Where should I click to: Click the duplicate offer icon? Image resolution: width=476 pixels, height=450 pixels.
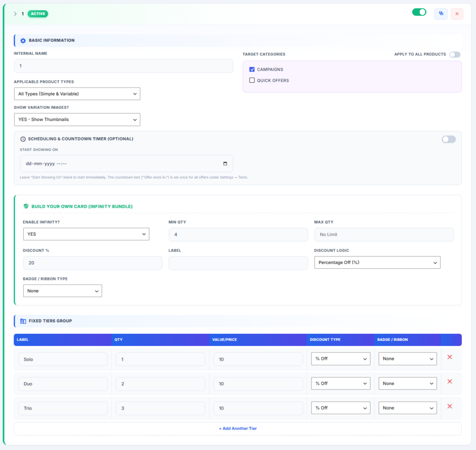click(441, 13)
